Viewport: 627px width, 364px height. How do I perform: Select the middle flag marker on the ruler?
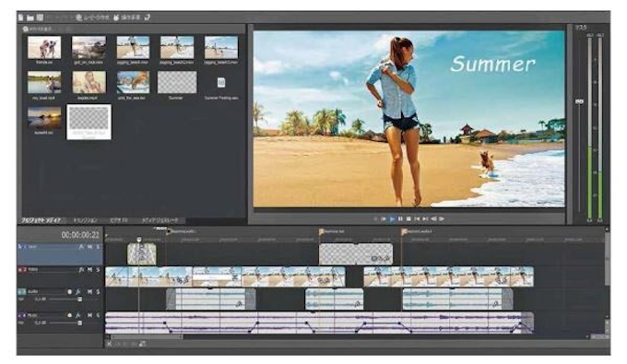(x=321, y=231)
